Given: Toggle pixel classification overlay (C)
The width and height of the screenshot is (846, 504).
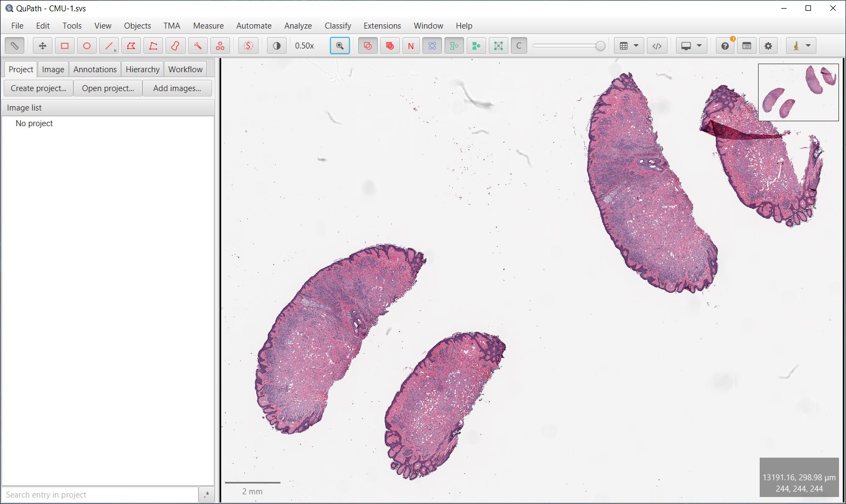Looking at the screenshot, I should (x=519, y=46).
